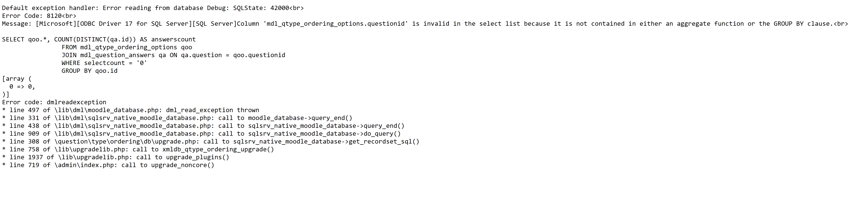Viewport: 868px width, 199px height.
Task: Click the ODBC Driver 17 message text
Action: coord(425,24)
